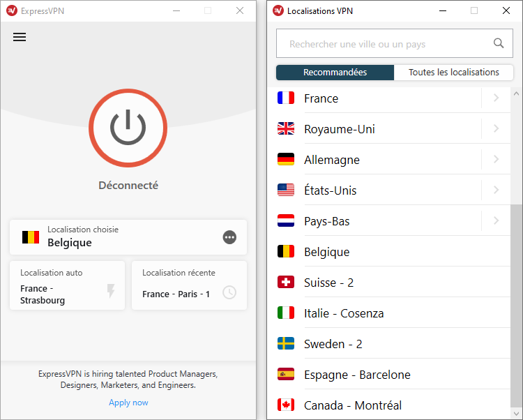Click the Swiss flag icon
The height and width of the screenshot is (420, 523).
tap(286, 283)
